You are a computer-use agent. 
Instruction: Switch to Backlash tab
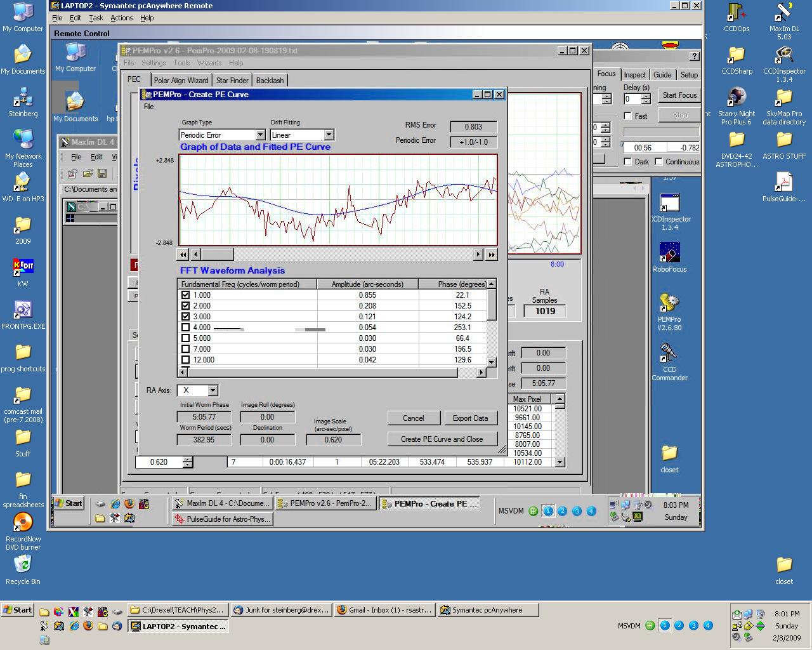click(x=270, y=81)
